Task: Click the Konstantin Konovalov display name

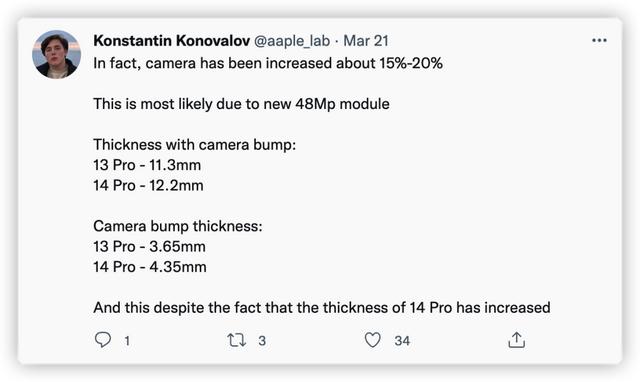Action: coord(171,41)
